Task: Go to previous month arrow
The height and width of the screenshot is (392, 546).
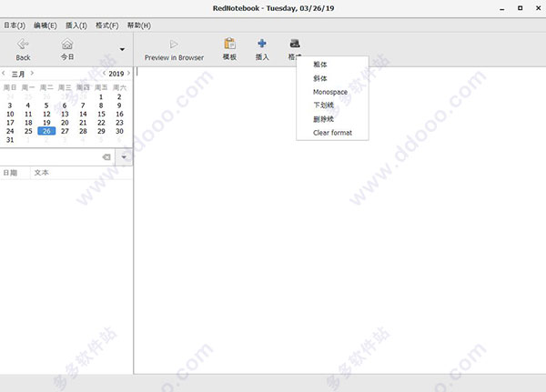Action: (4, 73)
